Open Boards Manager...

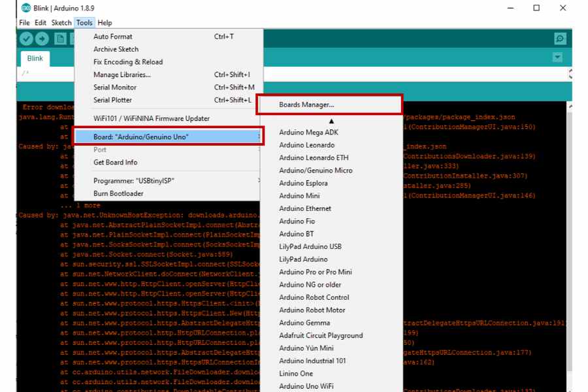(330, 105)
